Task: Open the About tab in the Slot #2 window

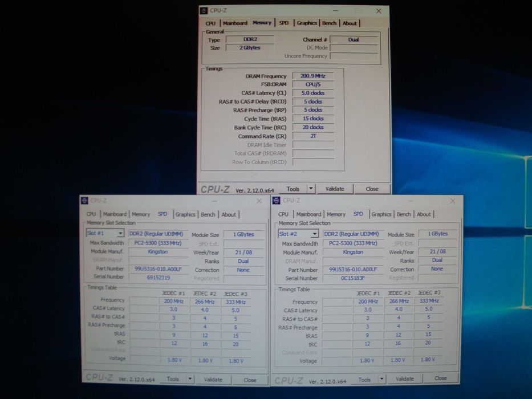Action: (x=424, y=214)
